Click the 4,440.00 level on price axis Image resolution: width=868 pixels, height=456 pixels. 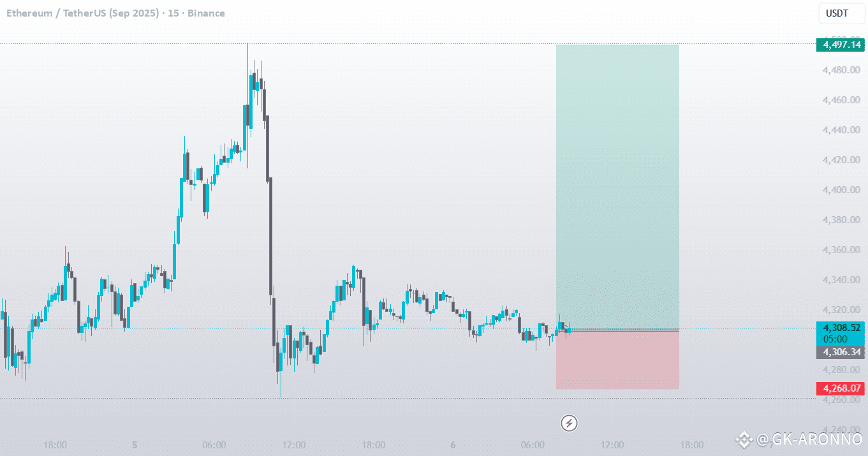tap(842, 130)
